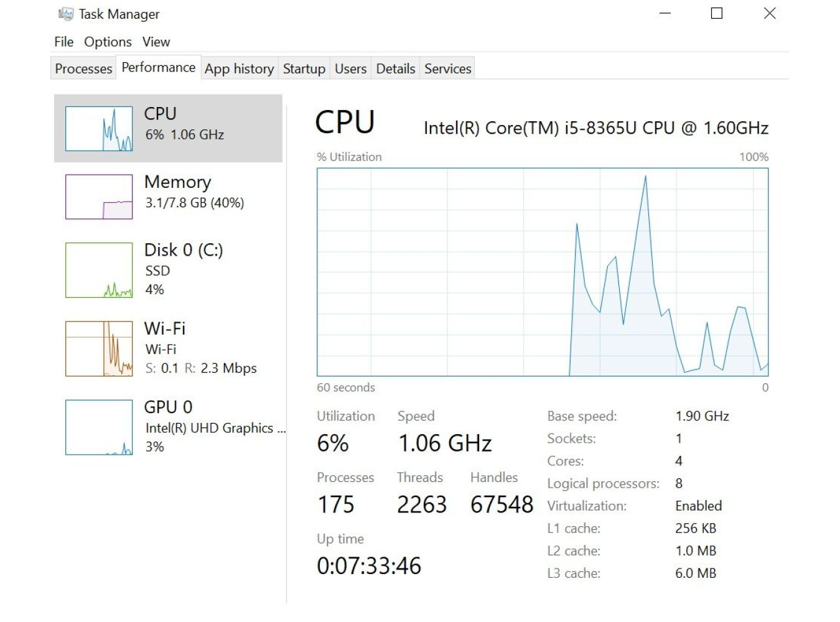Image resolution: width=840 pixels, height=622 pixels.
Task: Switch to the App history tab
Action: 239,68
